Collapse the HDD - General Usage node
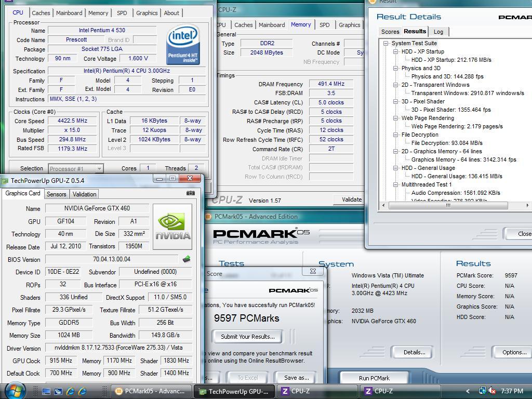 click(x=395, y=168)
